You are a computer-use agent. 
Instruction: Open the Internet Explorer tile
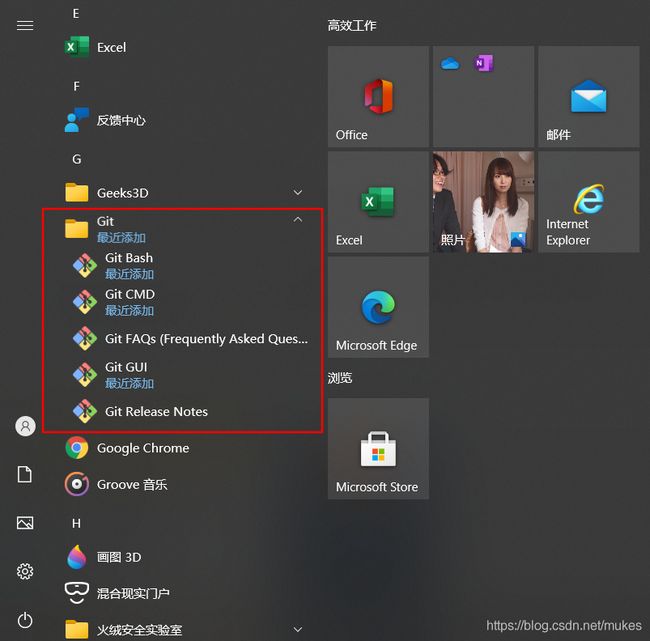588,202
